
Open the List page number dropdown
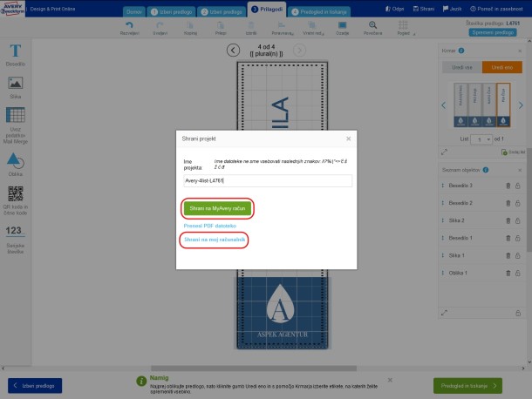pos(481,139)
